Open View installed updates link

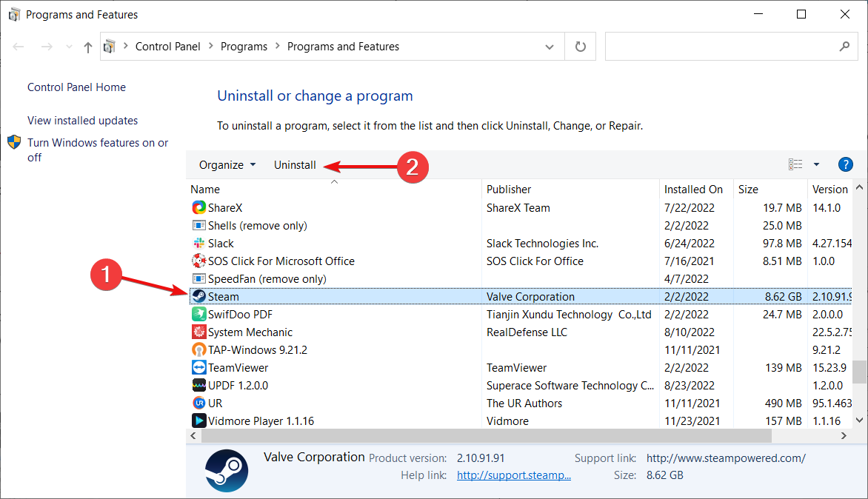(x=82, y=121)
